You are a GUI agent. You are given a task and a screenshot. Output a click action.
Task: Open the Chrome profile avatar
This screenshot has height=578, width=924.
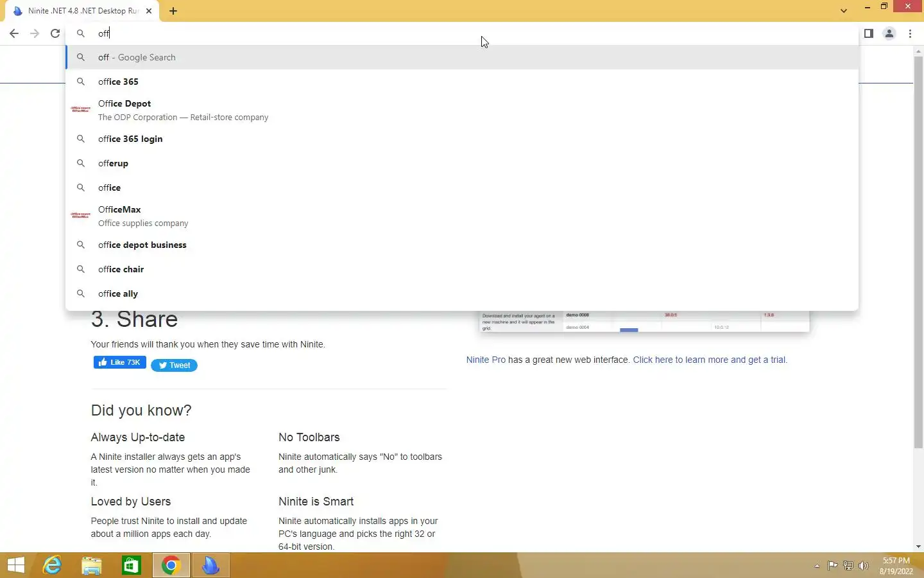(889, 33)
